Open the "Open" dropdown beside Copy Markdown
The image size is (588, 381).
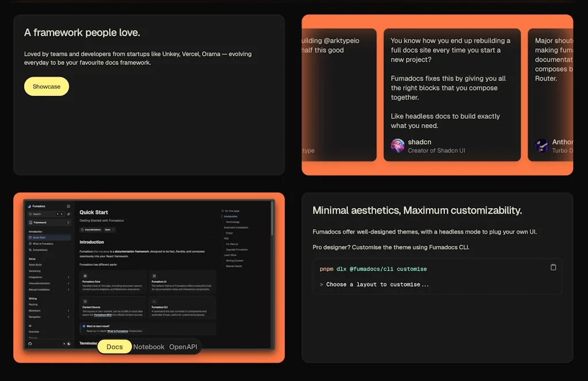click(x=110, y=230)
